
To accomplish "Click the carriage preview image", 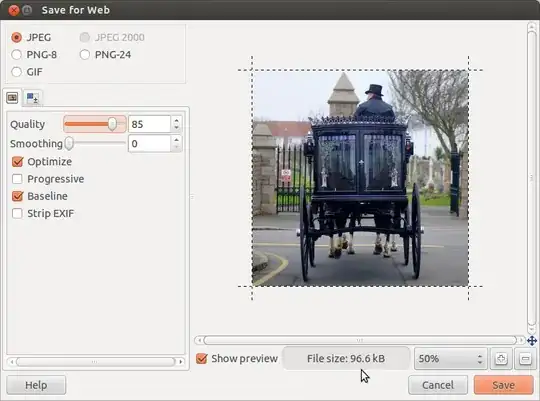I will tap(360, 178).
